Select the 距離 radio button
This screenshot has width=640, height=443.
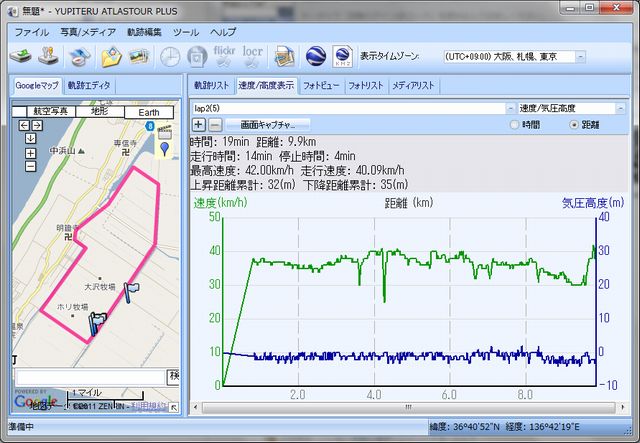coord(574,125)
